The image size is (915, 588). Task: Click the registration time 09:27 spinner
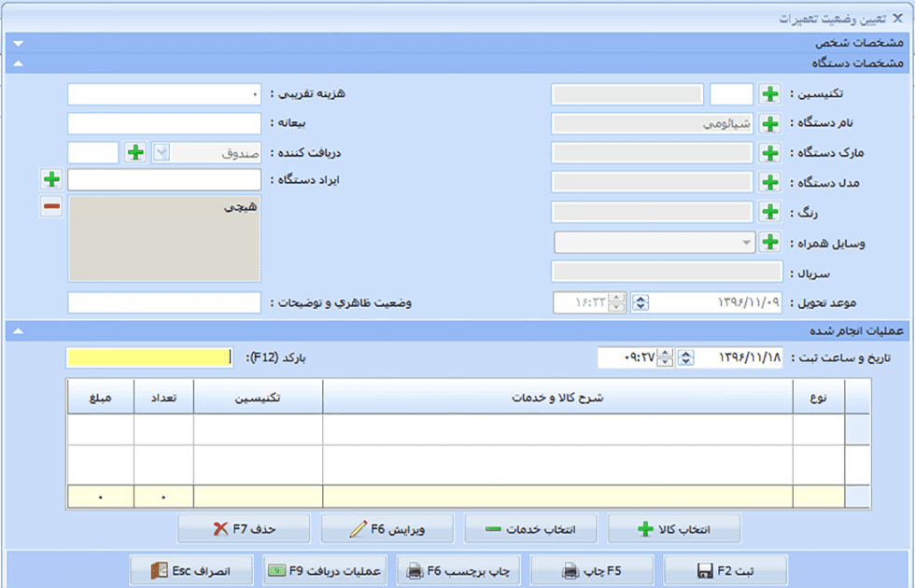665,357
